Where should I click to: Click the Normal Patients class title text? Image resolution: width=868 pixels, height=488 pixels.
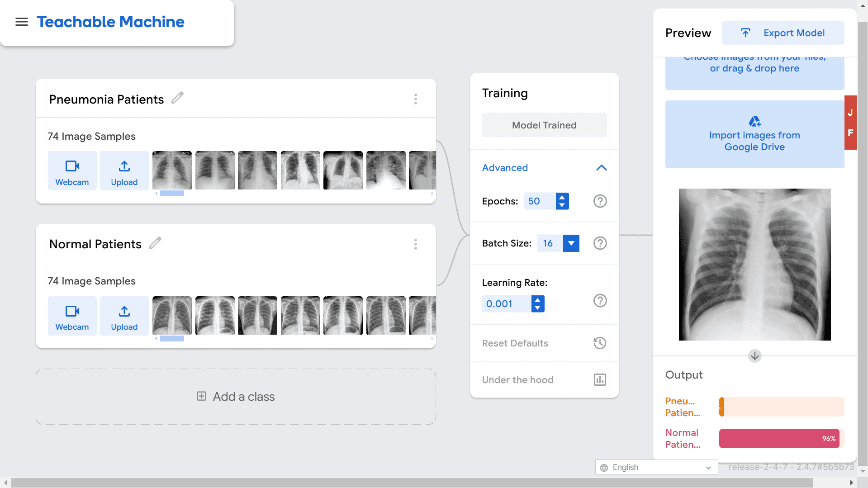tap(95, 244)
